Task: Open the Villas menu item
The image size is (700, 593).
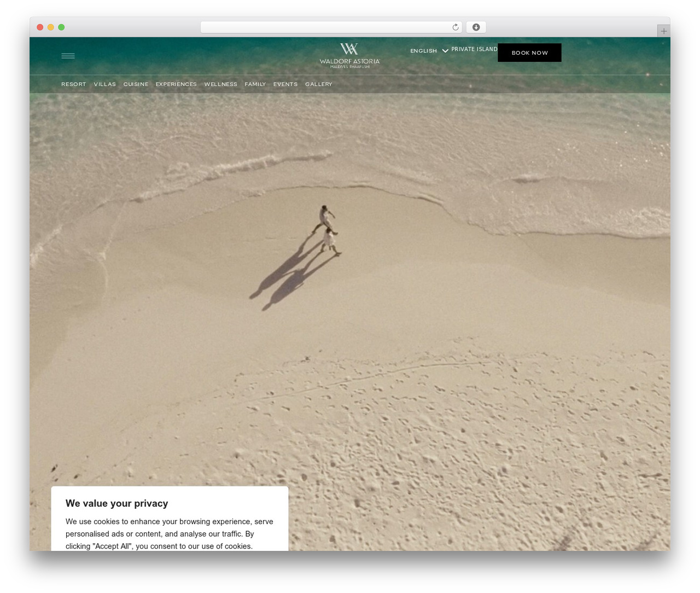Action: tap(105, 84)
